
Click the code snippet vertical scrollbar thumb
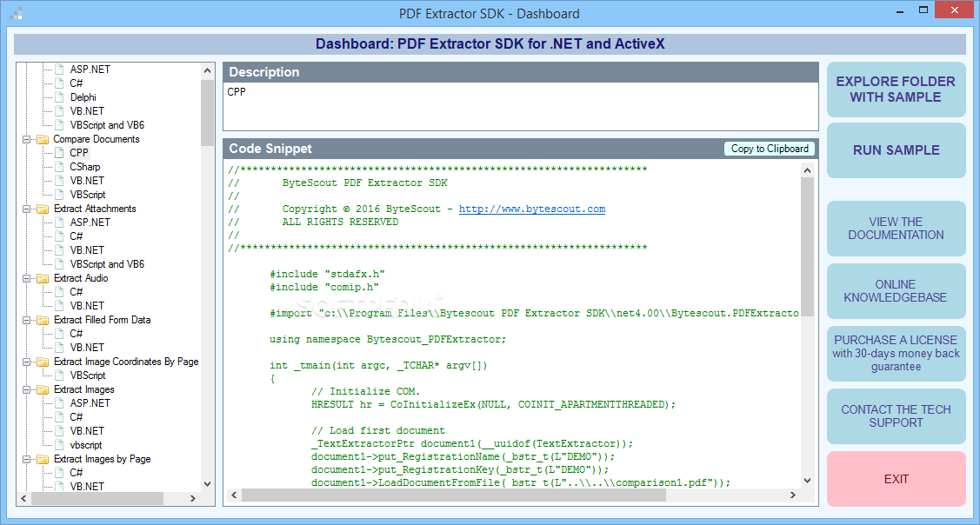pyautogui.click(x=808, y=246)
